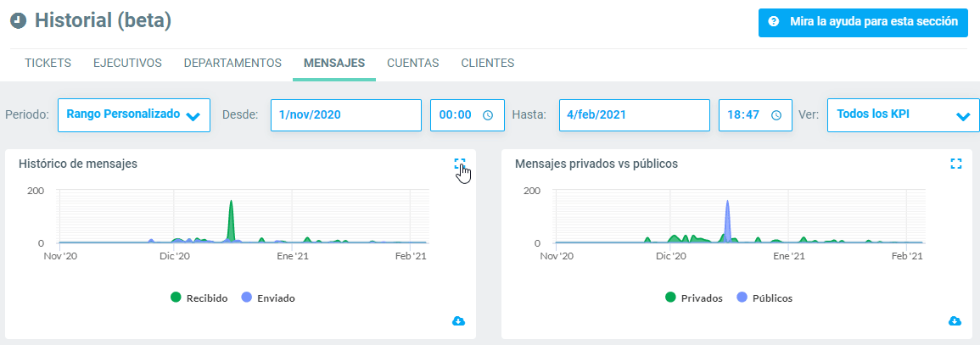Click the clock icon in Hasta time field
Image resolution: width=980 pixels, height=345 pixels.
[776, 115]
